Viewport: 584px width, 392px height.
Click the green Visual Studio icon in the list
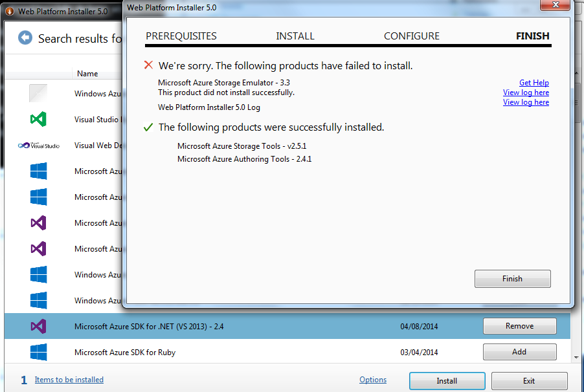click(37, 119)
